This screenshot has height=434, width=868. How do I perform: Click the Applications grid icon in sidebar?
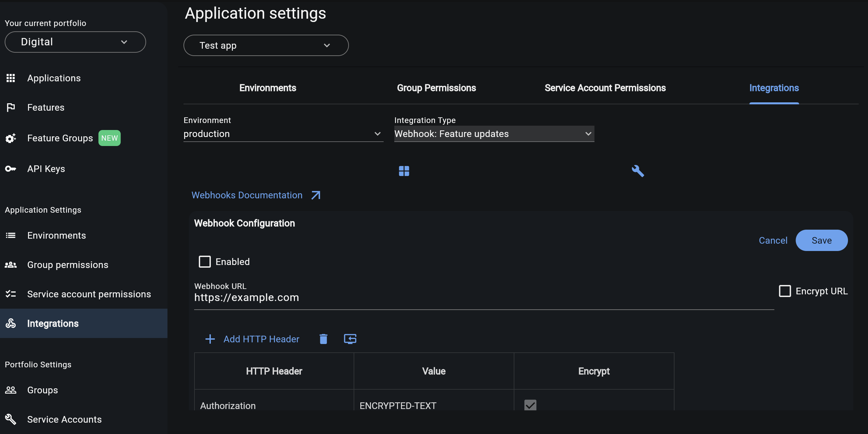(10, 78)
